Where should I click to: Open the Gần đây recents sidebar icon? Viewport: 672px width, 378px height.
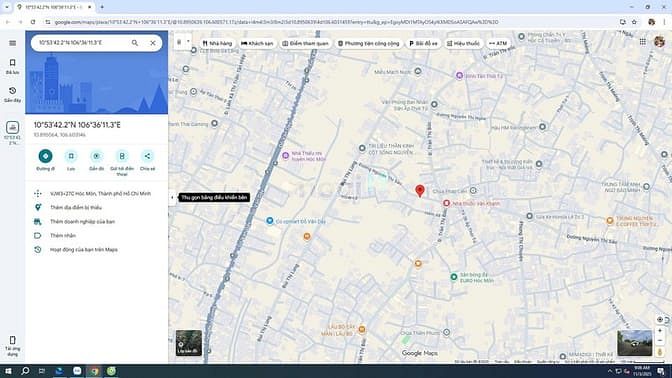(12, 94)
